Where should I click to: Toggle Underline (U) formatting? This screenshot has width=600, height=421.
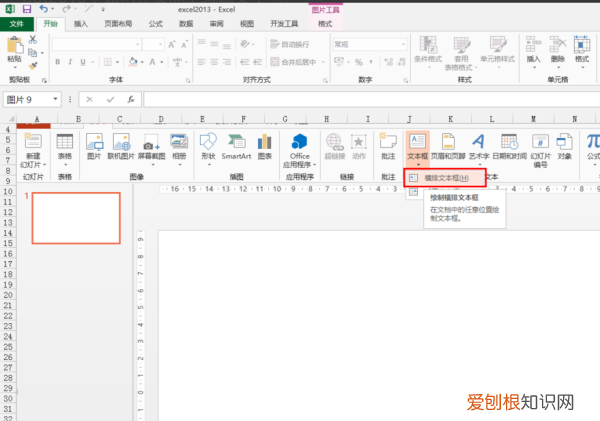point(83,62)
